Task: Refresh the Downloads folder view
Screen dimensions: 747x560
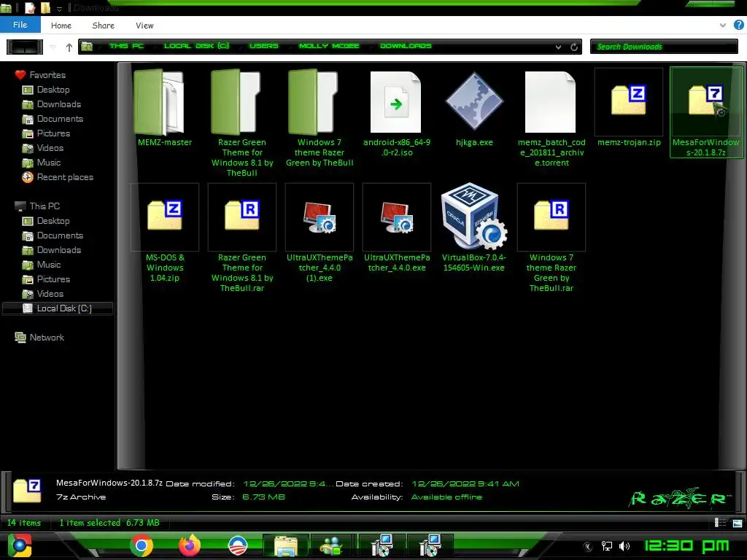Action: click(x=574, y=47)
